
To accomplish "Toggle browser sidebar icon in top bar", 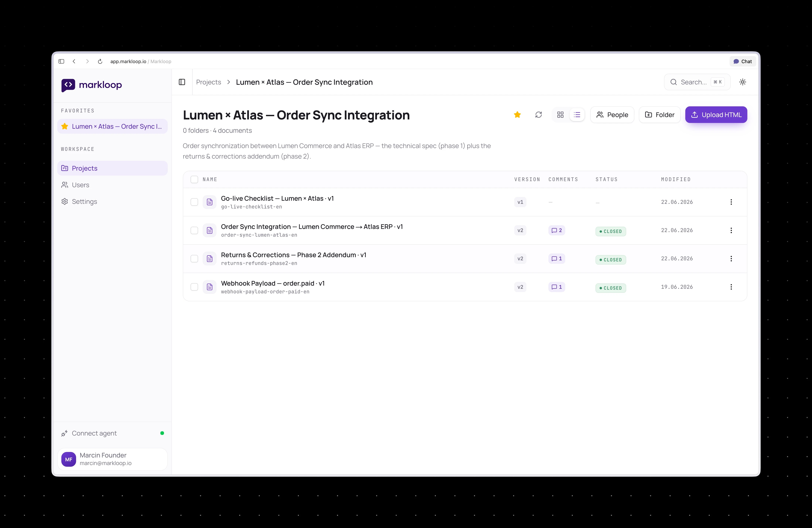I will point(61,61).
